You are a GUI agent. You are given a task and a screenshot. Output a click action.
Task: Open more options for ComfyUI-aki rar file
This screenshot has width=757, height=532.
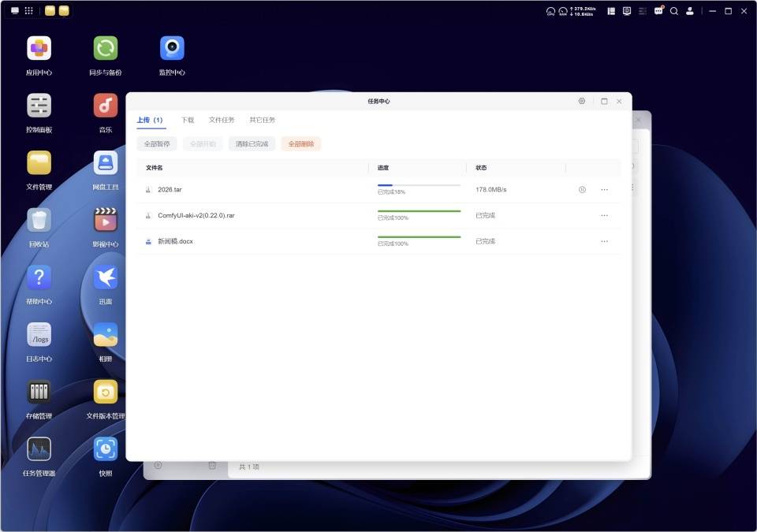[605, 215]
